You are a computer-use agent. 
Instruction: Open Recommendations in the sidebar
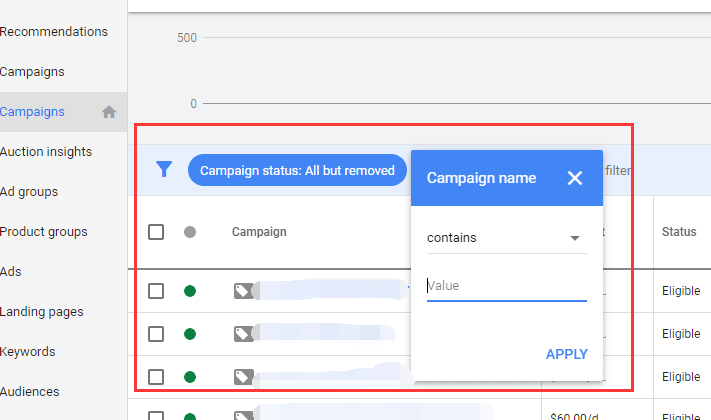tap(54, 32)
